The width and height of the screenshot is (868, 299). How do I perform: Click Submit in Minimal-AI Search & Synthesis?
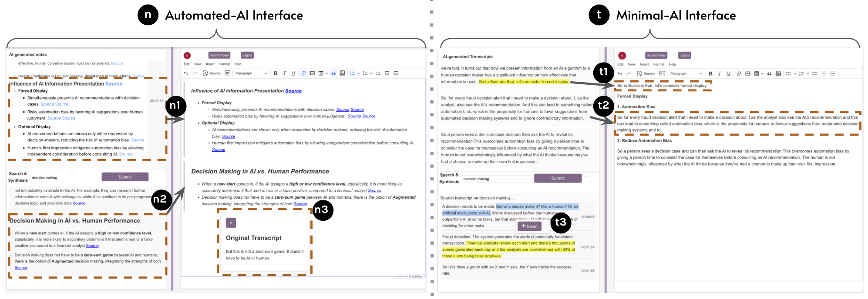point(558,178)
